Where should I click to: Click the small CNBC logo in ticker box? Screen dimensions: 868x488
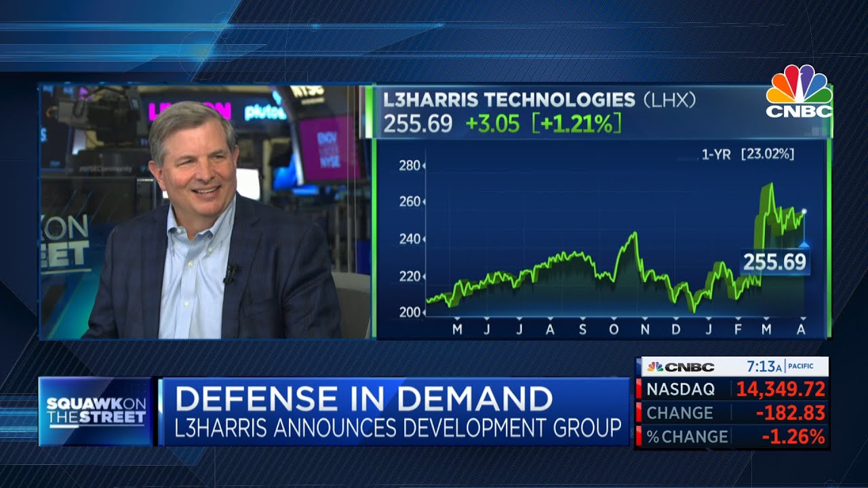680,367
